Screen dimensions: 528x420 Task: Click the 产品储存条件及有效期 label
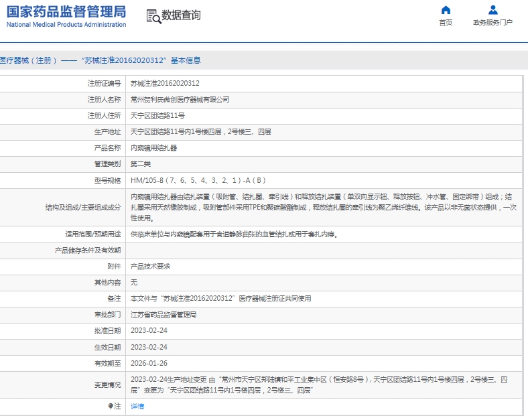[88, 251]
